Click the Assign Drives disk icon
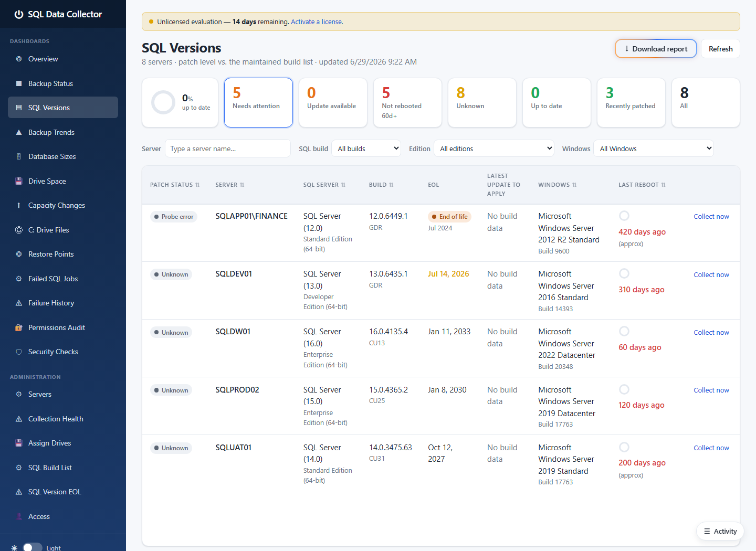 click(x=19, y=443)
